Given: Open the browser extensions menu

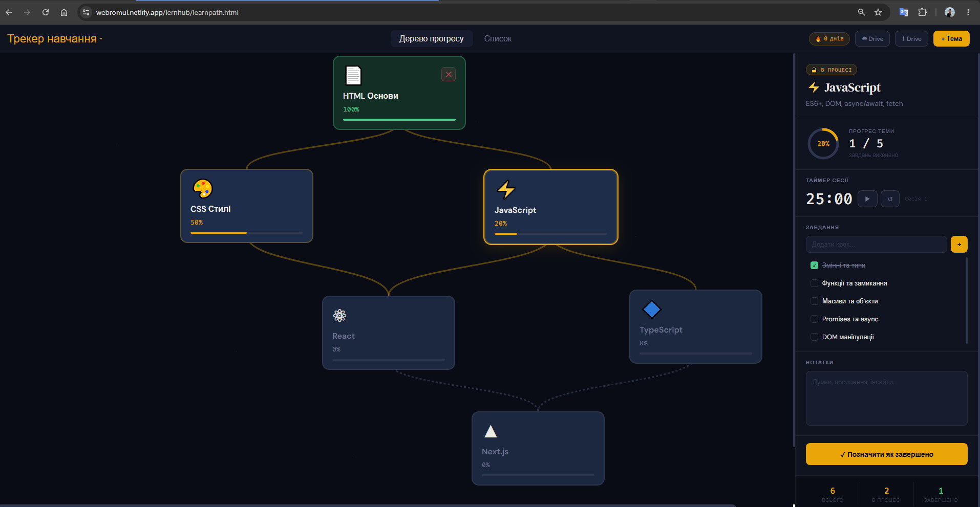Looking at the screenshot, I should tap(922, 12).
